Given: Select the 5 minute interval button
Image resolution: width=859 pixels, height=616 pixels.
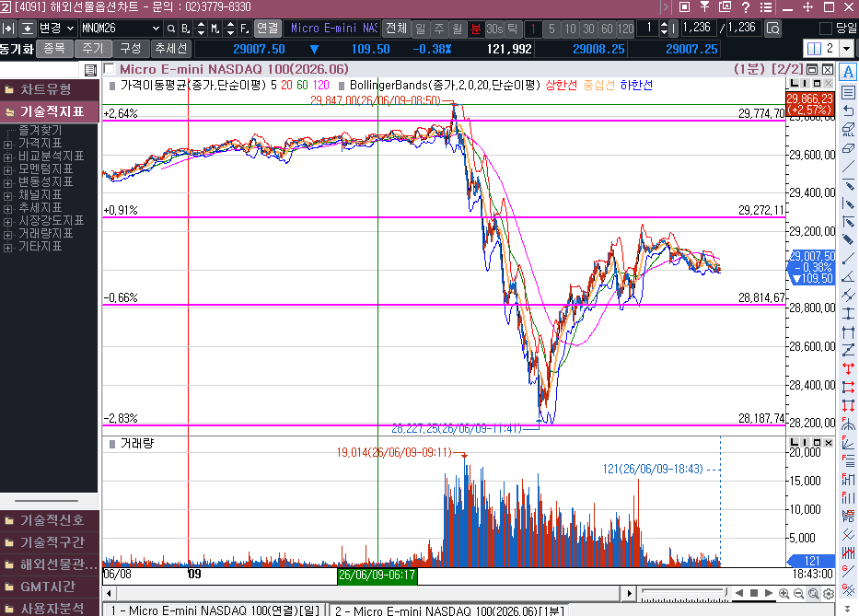Looking at the screenshot, I should [x=551, y=29].
